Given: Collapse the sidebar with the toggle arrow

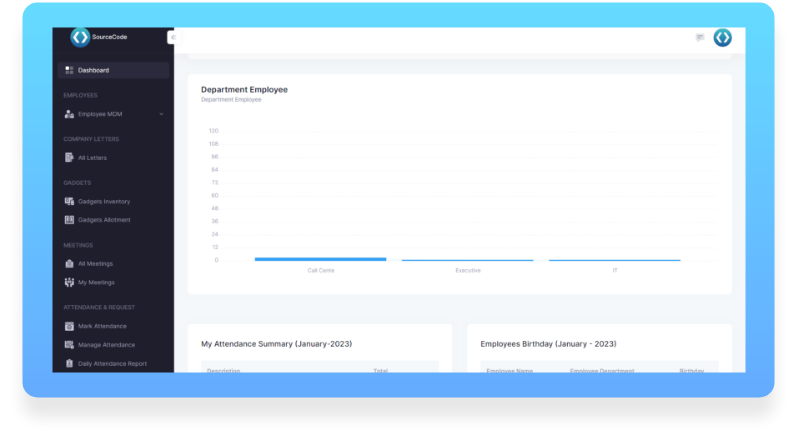Looking at the screenshot, I should 172,37.
